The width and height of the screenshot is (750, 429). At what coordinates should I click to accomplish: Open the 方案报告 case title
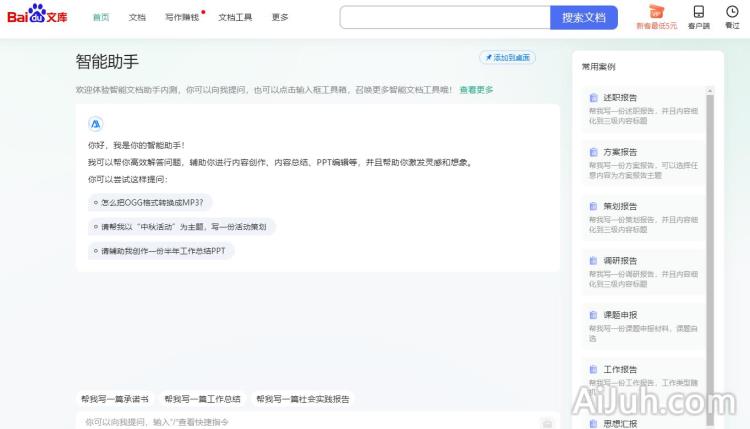pyautogui.click(x=620, y=152)
